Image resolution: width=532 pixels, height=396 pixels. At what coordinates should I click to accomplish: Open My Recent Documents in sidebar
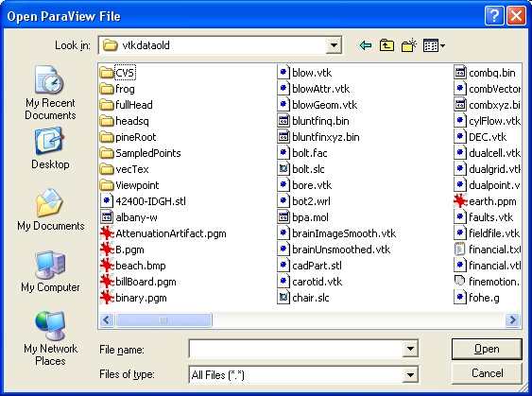(50, 93)
